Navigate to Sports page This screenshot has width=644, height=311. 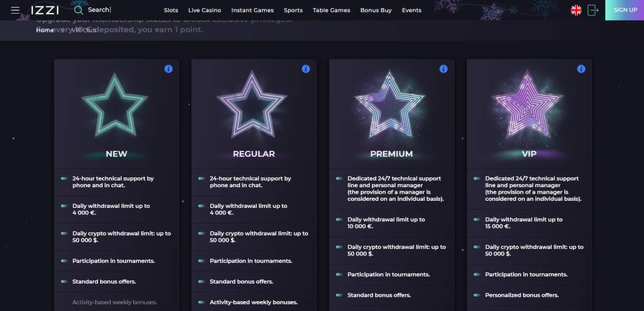click(x=293, y=10)
